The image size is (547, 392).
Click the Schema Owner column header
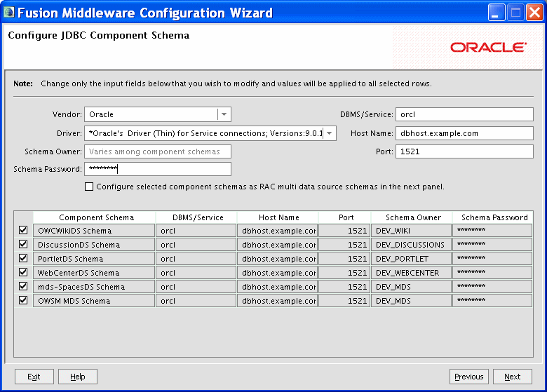coord(411,217)
